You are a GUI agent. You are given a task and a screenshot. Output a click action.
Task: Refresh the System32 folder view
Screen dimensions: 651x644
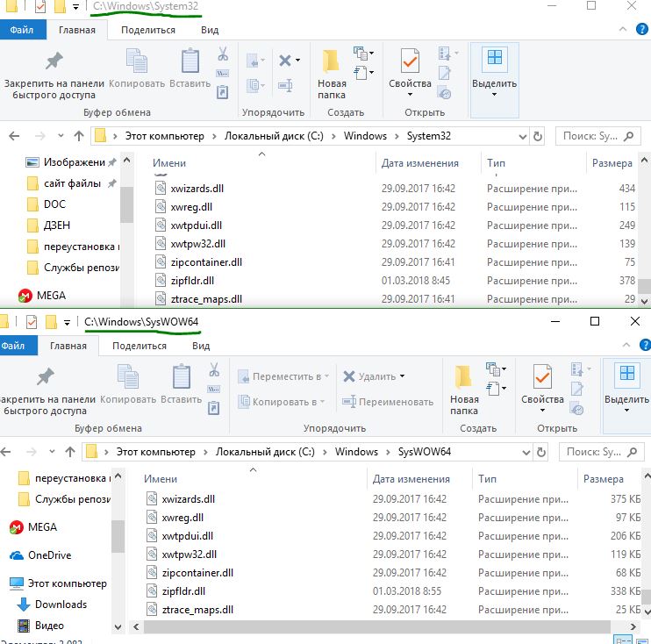[537, 136]
